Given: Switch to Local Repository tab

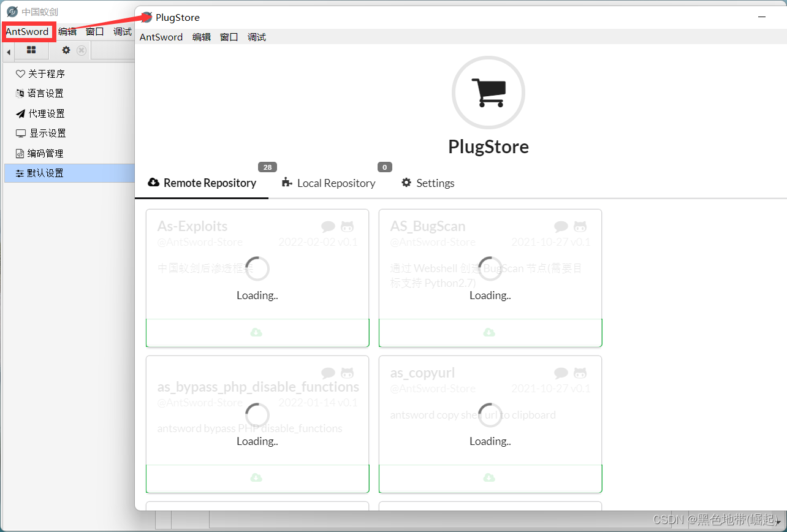Looking at the screenshot, I should [329, 183].
